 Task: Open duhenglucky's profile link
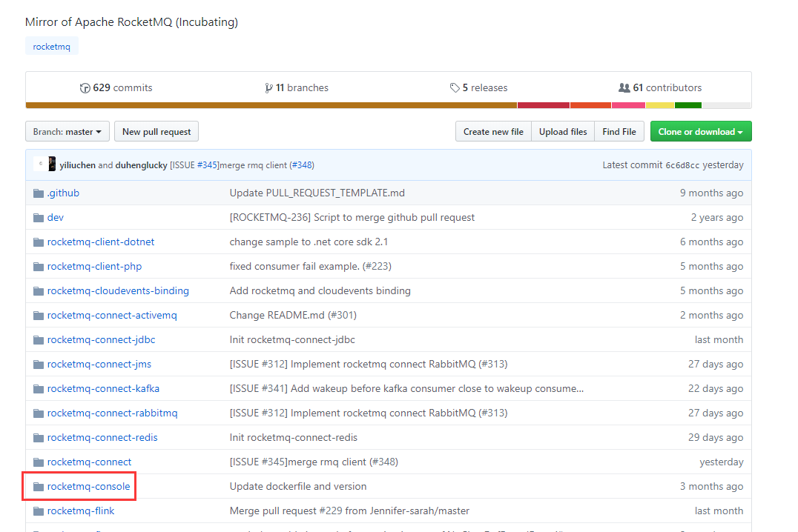pyautogui.click(x=142, y=164)
